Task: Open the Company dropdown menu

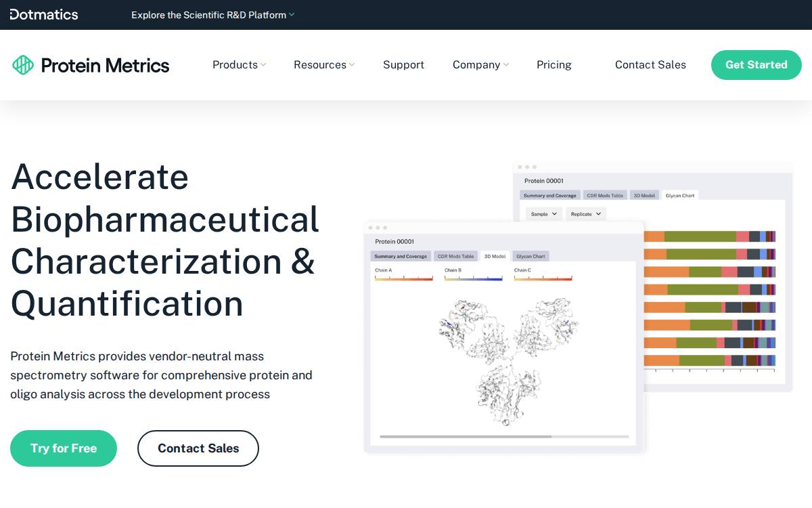Action: point(480,65)
